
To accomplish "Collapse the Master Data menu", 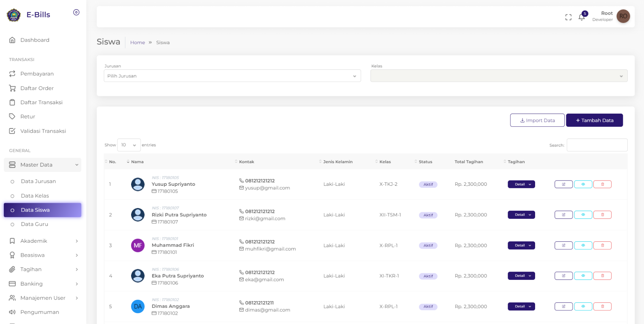I will point(43,165).
